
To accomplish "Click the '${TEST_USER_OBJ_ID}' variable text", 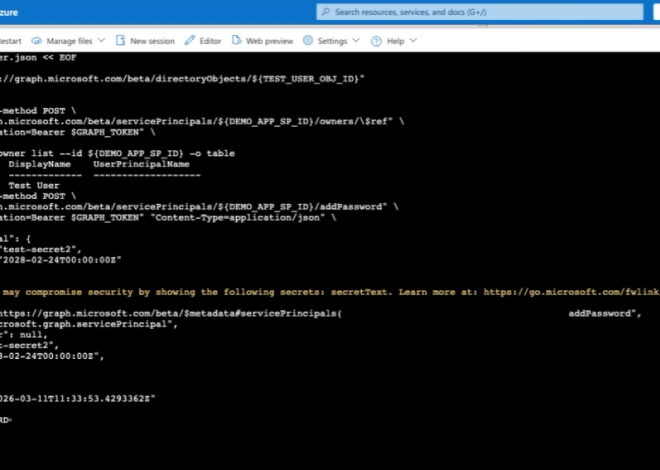I will tap(305, 79).
